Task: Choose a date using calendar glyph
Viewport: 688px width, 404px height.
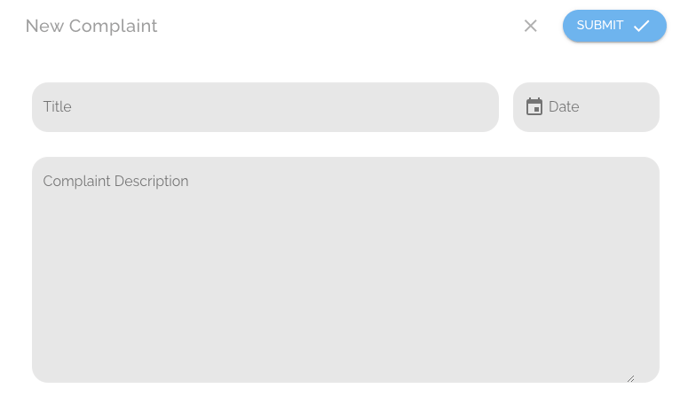Action: coord(534,107)
